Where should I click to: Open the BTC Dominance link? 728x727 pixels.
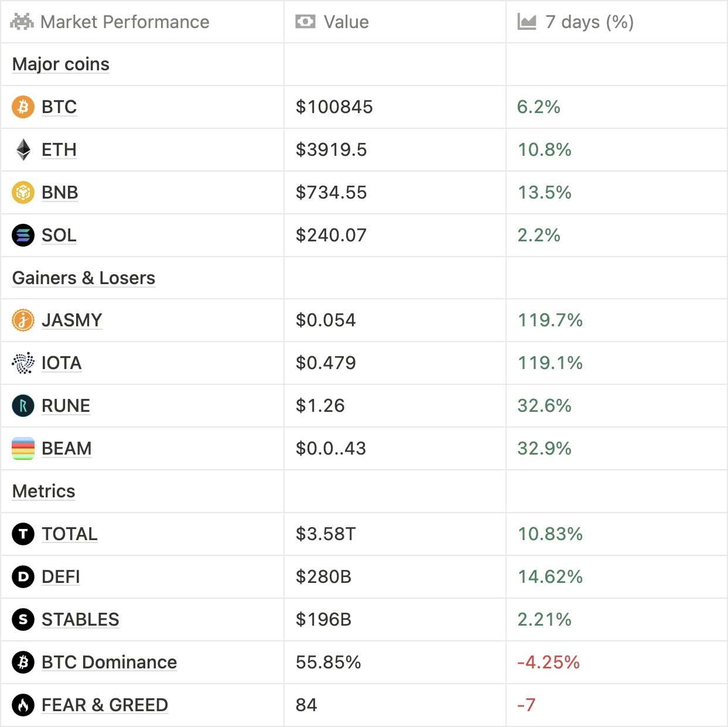(109, 663)
